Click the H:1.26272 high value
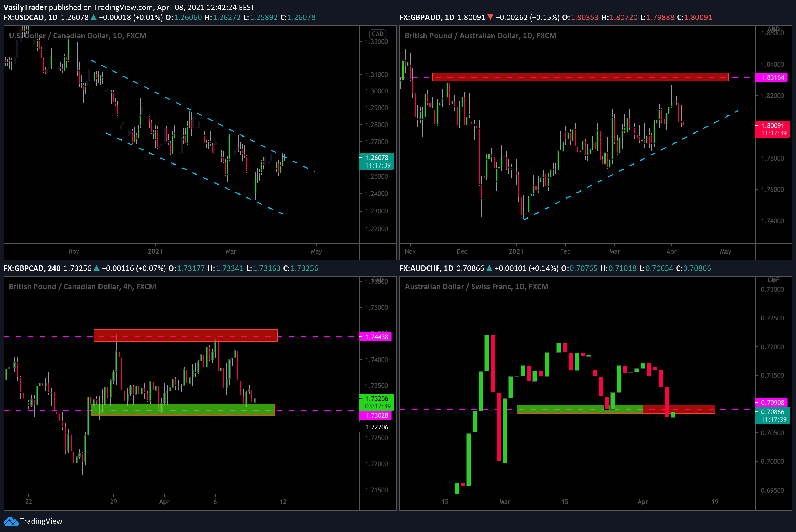Screen dimensions: 796x532 (x=223, y=17)
